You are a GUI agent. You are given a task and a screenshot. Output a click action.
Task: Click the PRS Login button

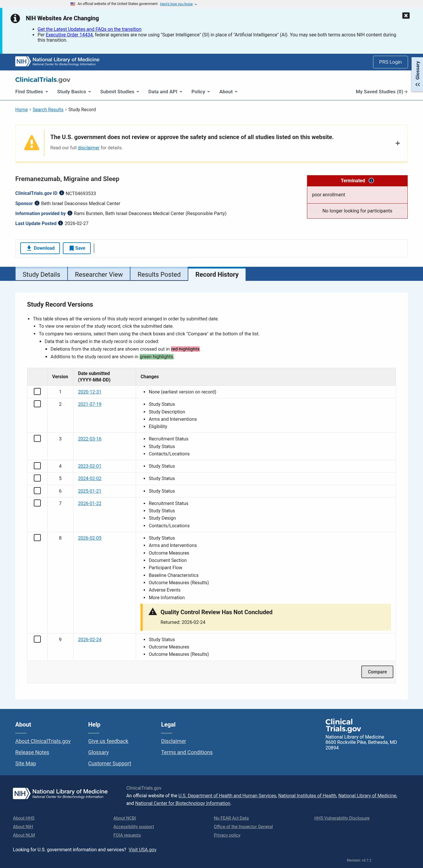coord(390,62)
